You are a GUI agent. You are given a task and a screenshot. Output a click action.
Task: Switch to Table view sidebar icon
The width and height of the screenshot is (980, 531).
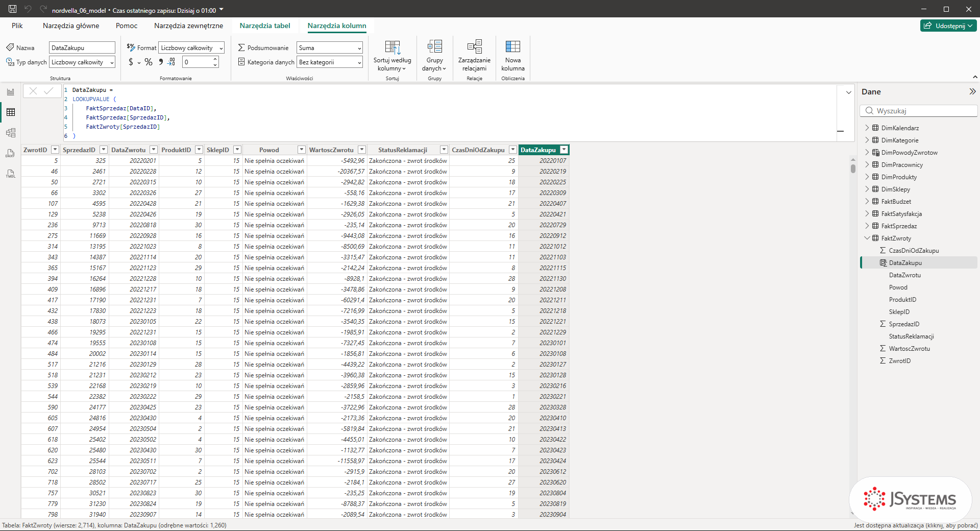(x=11, y=112)
